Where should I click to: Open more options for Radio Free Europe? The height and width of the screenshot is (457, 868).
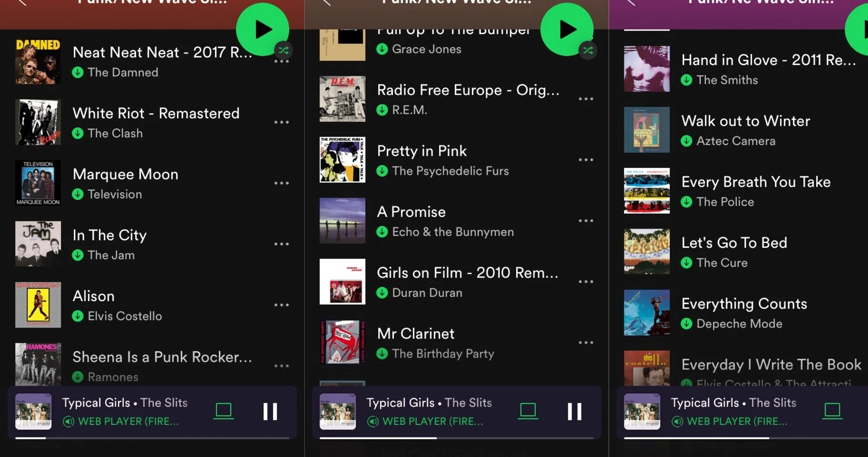pyautogui.click(x=586, y=99)
